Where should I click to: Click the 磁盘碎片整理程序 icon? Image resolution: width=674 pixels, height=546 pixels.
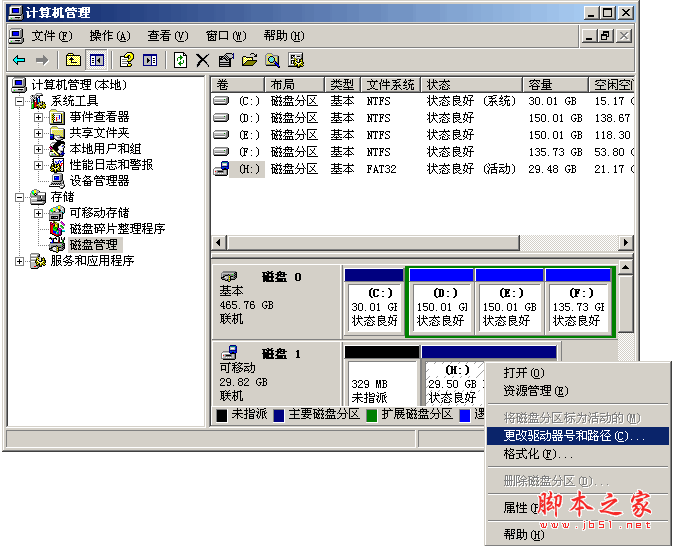click(57, 229)
